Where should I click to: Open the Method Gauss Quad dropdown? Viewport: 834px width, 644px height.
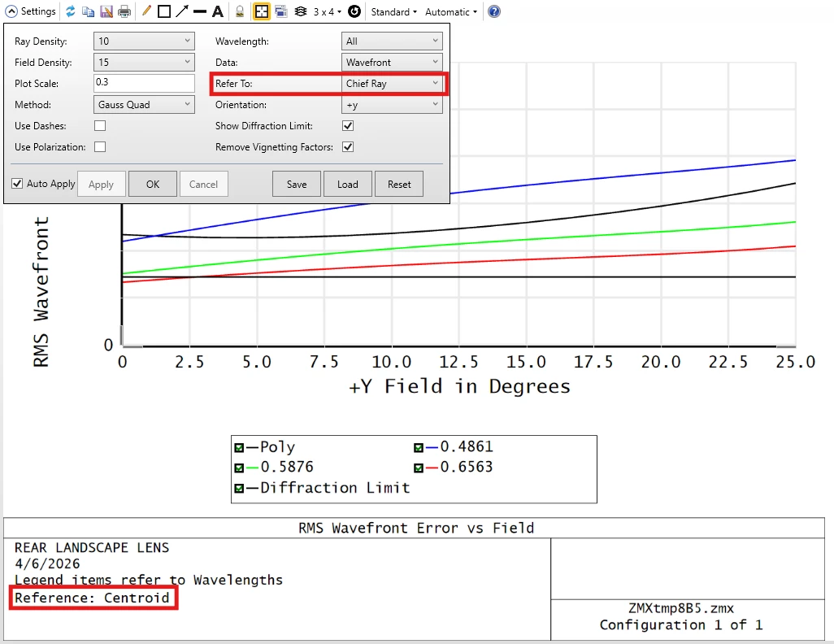(144, 104)
